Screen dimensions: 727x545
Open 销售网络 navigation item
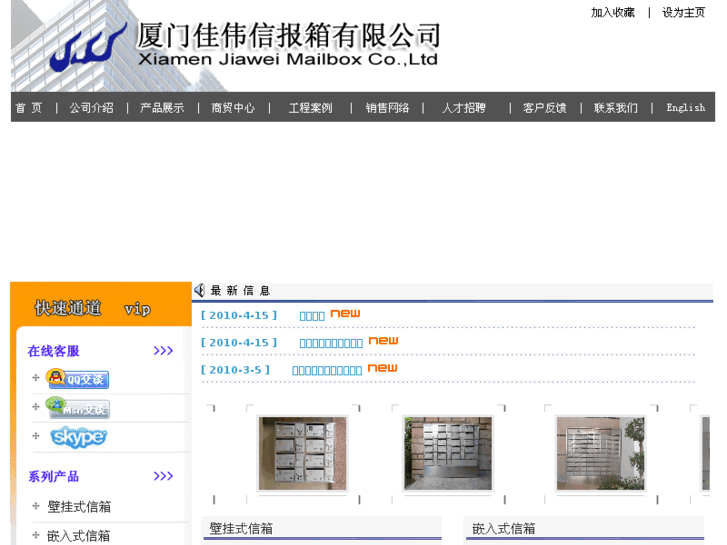coord(387,108)
